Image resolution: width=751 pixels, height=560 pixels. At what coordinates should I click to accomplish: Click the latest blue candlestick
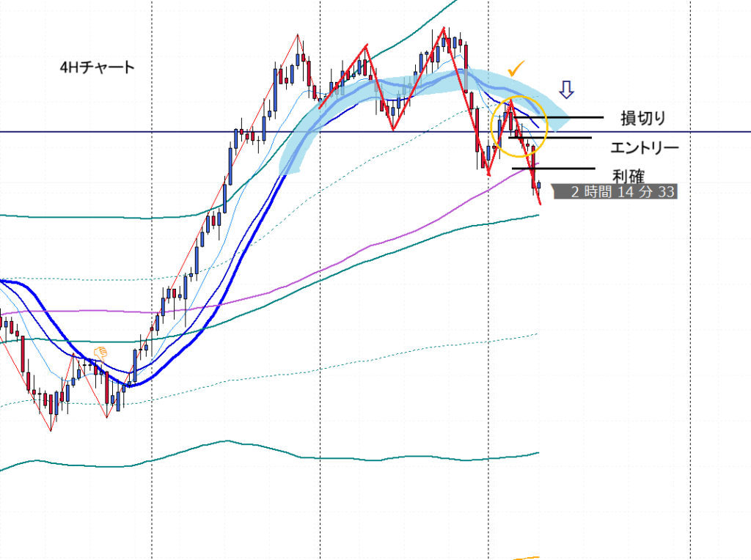pos(539,185)
